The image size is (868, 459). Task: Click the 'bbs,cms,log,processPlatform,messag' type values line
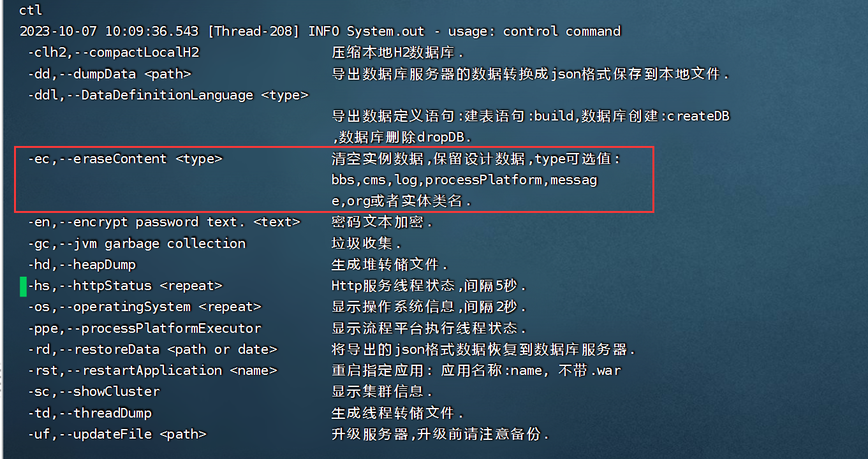click(464, 180)
